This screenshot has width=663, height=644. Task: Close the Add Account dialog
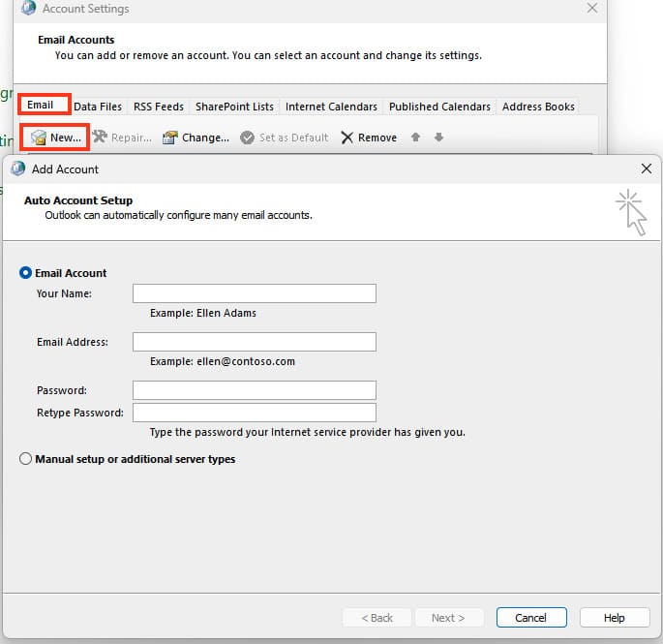click(647, 169)
